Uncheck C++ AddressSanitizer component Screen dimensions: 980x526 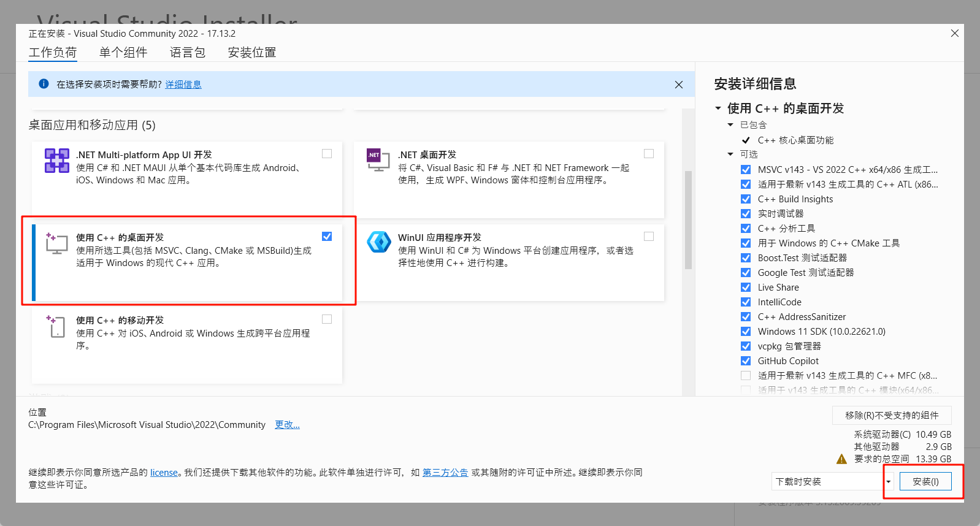[x=746, y=317]
